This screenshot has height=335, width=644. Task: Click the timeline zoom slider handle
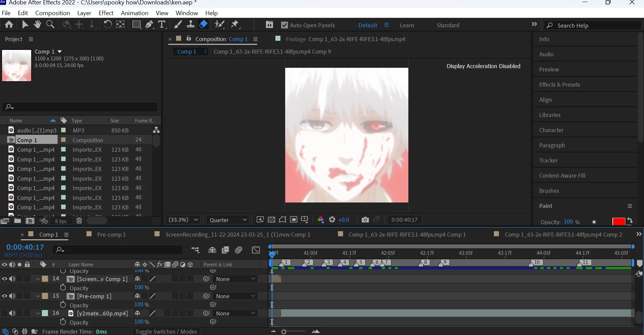(284, 332)
